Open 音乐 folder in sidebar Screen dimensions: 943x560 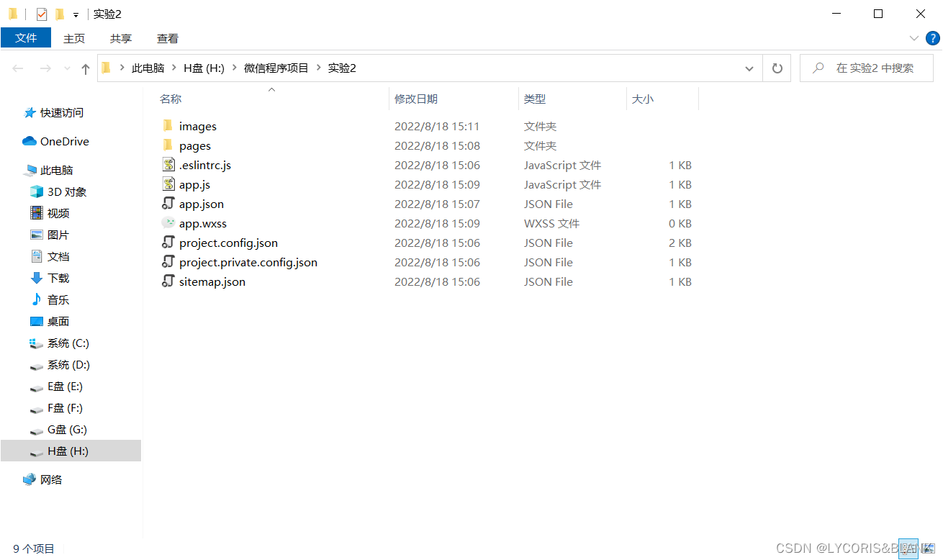click(50, 299)
